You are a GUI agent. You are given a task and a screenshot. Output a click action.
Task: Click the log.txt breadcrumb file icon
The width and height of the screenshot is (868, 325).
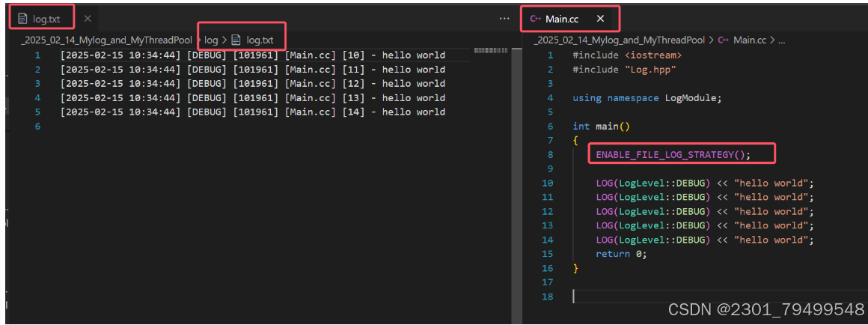click(x=236, y=40)
